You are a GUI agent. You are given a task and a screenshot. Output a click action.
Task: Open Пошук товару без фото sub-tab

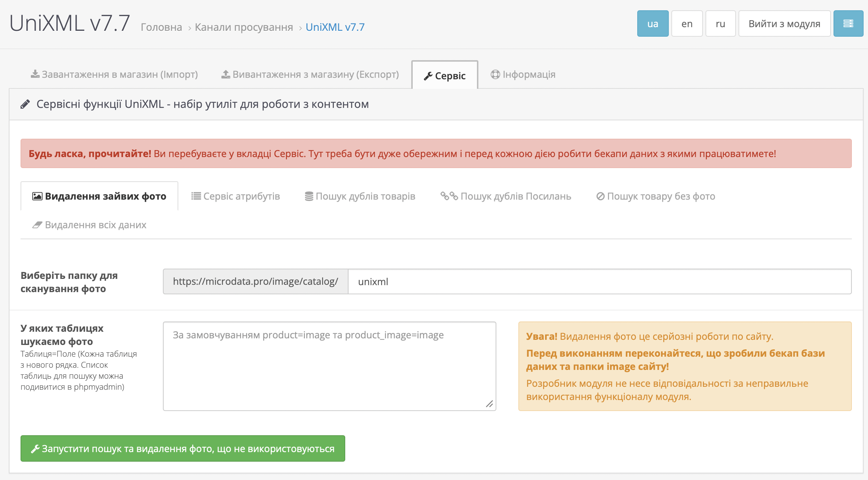click(x=656, y=196)
